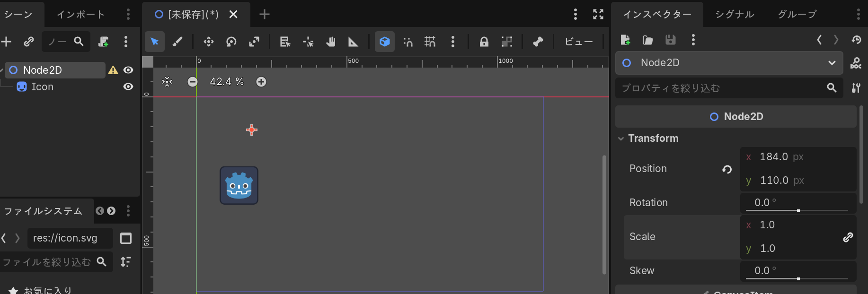
Task: Show the Node2D configuration warning
Action: (113, 70)
